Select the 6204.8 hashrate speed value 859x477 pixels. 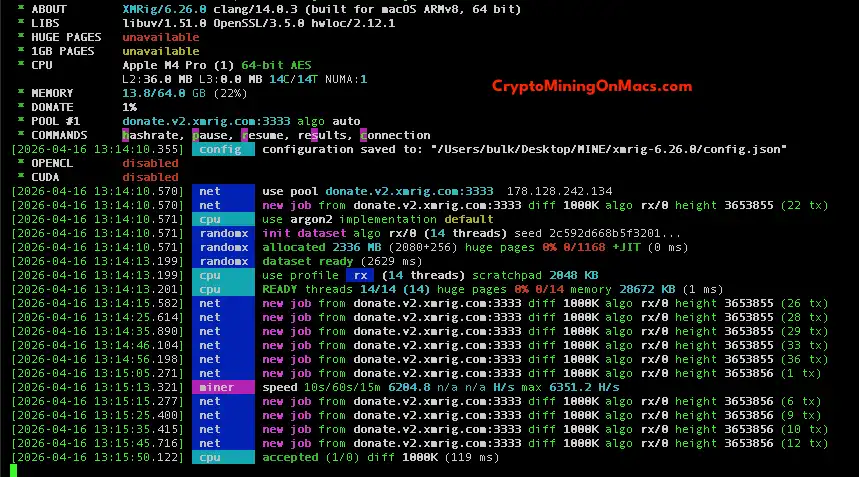click(409, 387)
